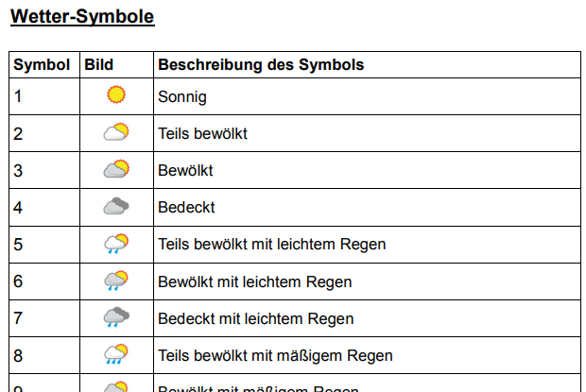This screenshot has width=586, height=392.
Task: Select the cloudy sun icon next to Bewölkt
Action: 116,168
